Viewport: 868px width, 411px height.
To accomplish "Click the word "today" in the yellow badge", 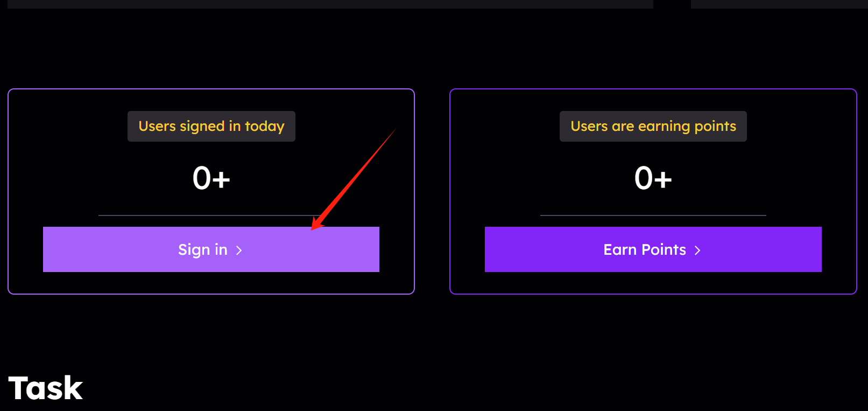I will 264,126.
